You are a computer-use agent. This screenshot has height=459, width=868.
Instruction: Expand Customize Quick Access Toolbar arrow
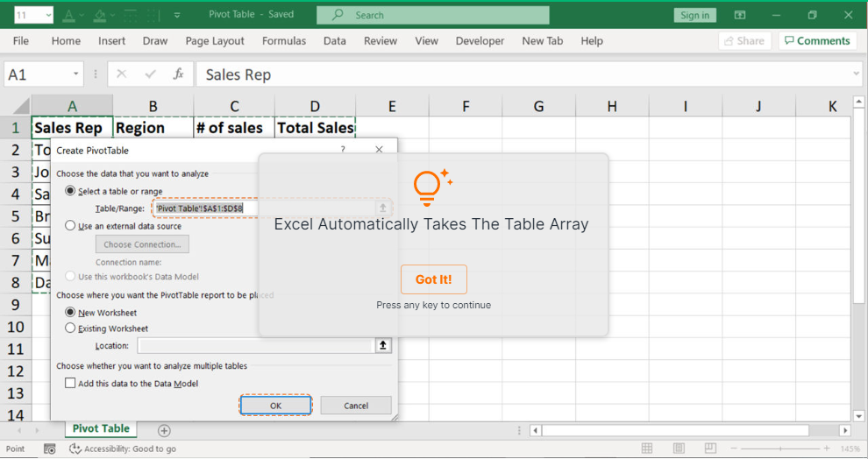(x=177, y=16)
